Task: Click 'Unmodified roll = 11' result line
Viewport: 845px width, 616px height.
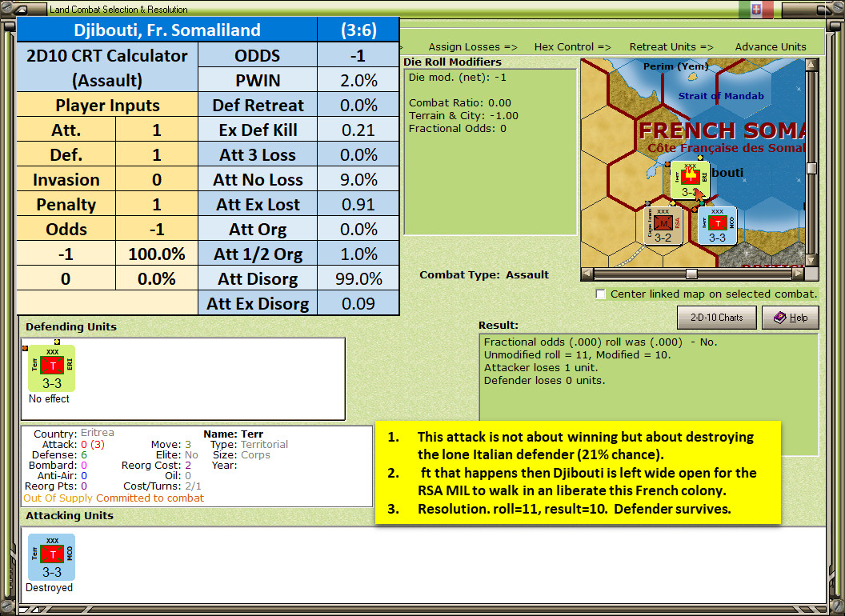Action: pyautogui.click(x=577, y=354)
